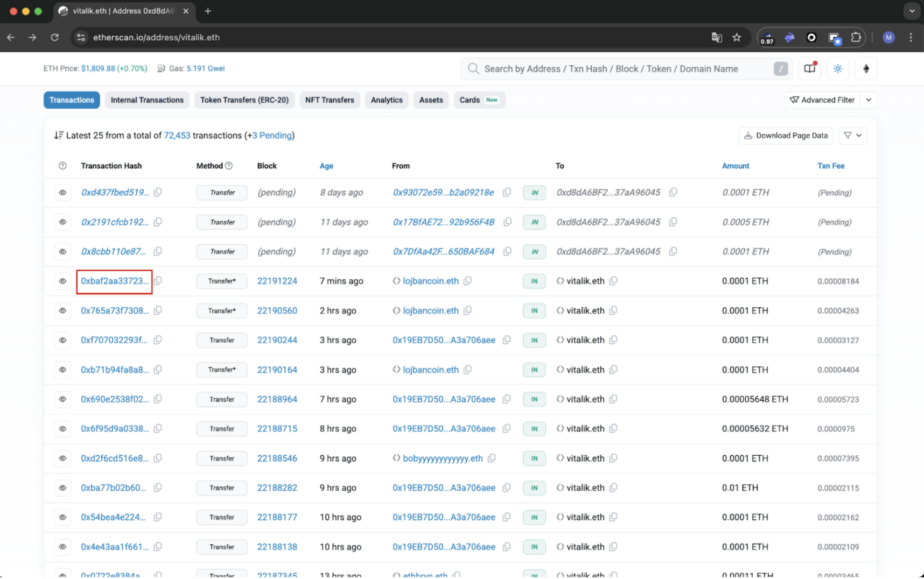The image size is (924, 579).
Task: Open a new browser tab
Action: pyautogui.click(x=208, y=11)
